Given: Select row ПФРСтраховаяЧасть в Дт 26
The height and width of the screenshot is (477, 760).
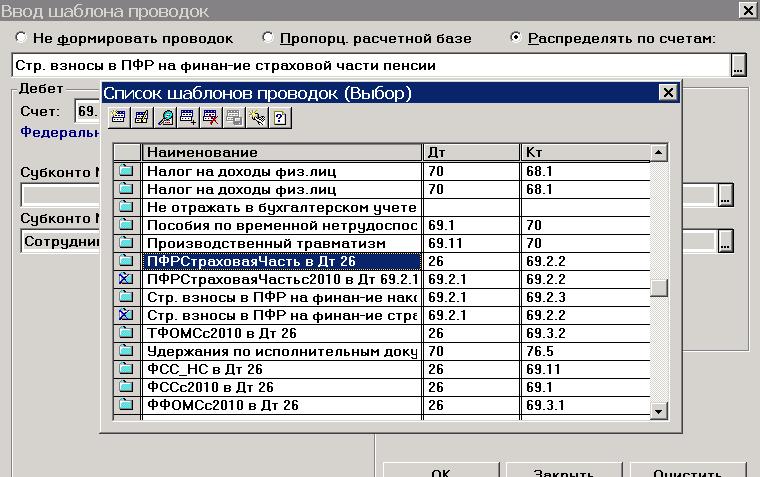Looking at the screenshot, I should click(382, 261).
